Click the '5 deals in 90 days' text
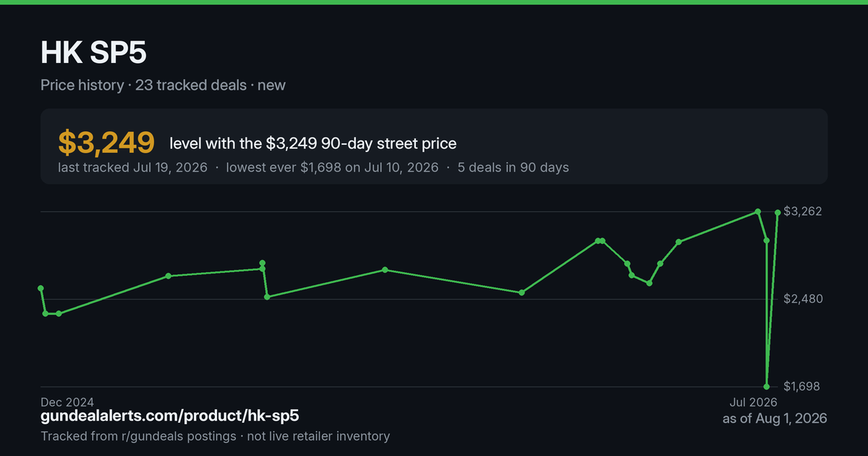 click(x=513, y=167)
